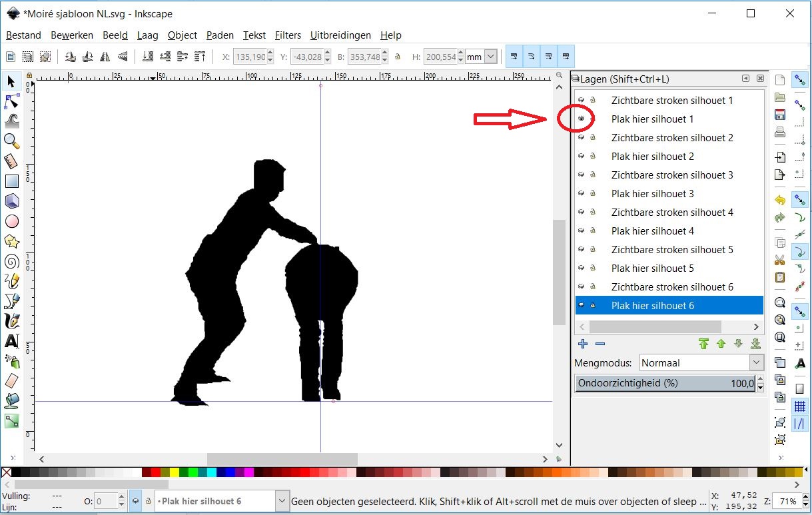Click the Cut scissors icon
Viewport: 812px width, 515px height.
coord(780,260)
